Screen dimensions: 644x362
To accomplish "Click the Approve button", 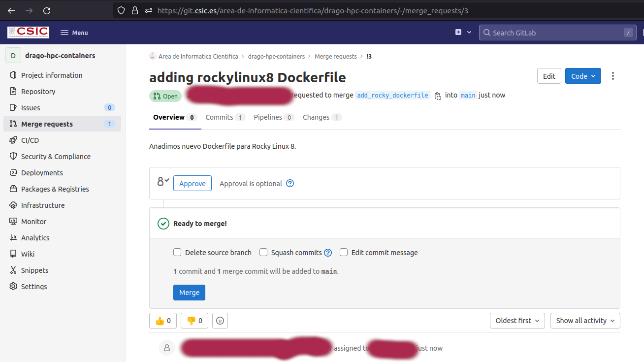I will 193,183.
